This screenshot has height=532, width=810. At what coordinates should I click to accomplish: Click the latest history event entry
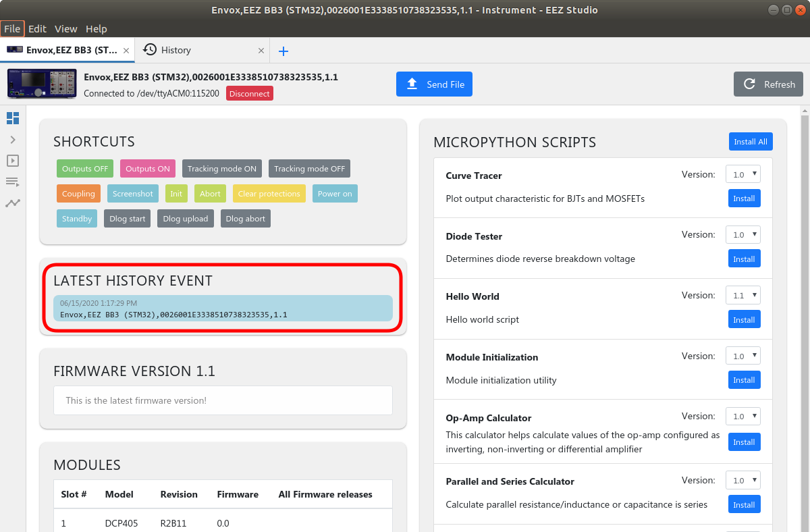223,308
